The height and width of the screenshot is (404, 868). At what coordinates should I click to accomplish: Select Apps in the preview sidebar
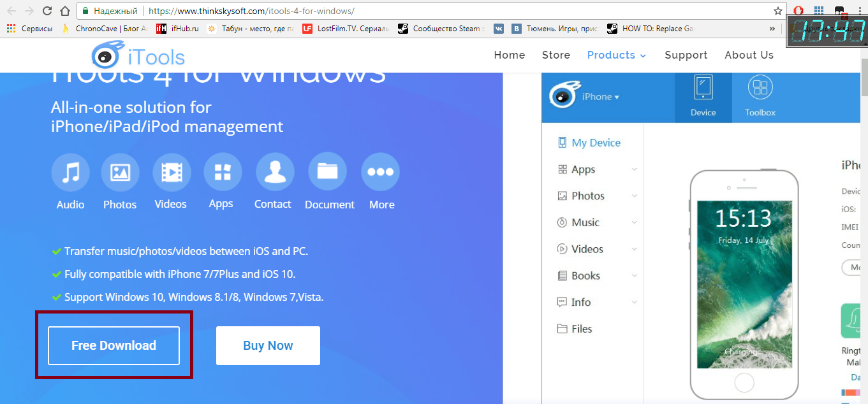point(577,170)
